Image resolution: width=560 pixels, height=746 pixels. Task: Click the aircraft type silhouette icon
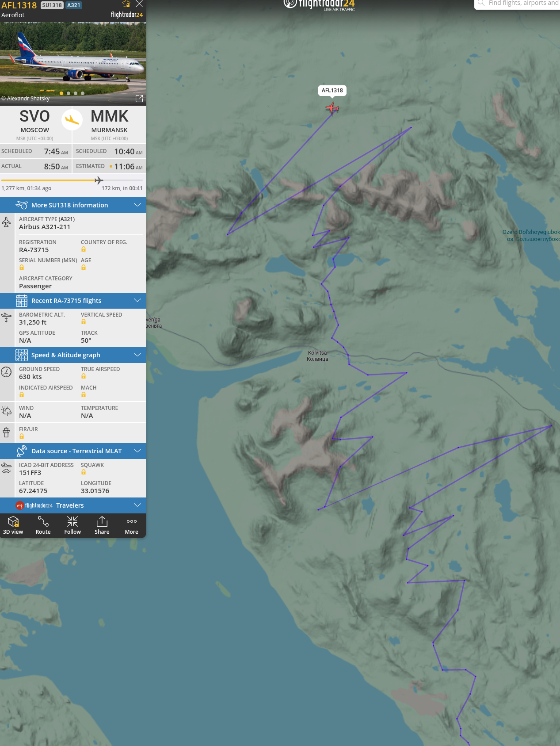point(6,222)
